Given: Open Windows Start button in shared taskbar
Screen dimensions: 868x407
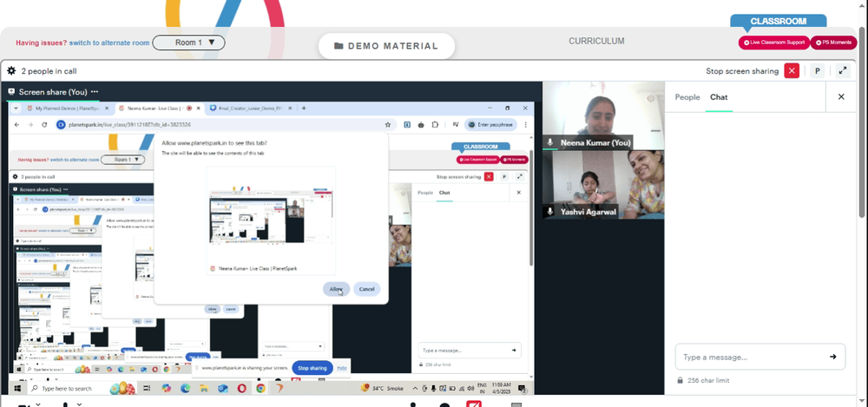Looking at the screenshot, I should point(19,389).
